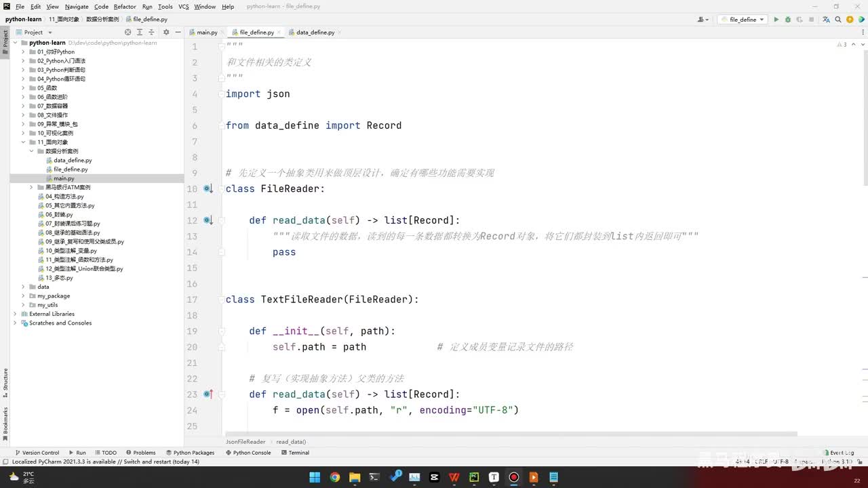Toggle the Structure side panel
The height and width of the screenshot is (488, 868).
click(5, 382)
